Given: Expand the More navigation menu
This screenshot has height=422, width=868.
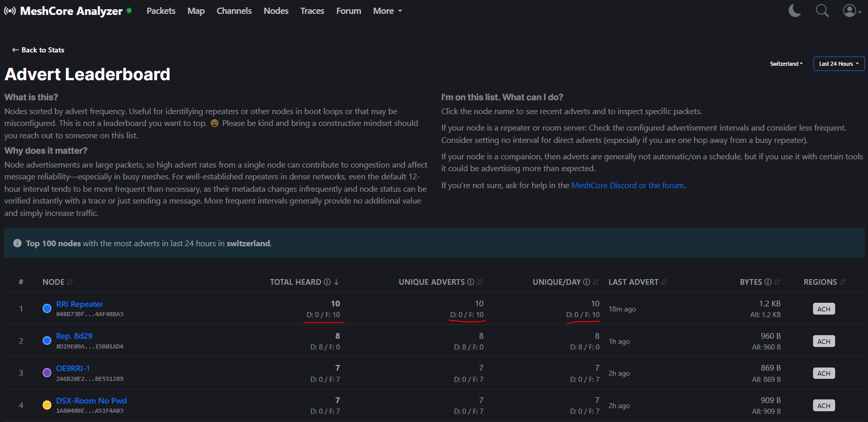Looking at the screenshot, I should coord(387,11).
